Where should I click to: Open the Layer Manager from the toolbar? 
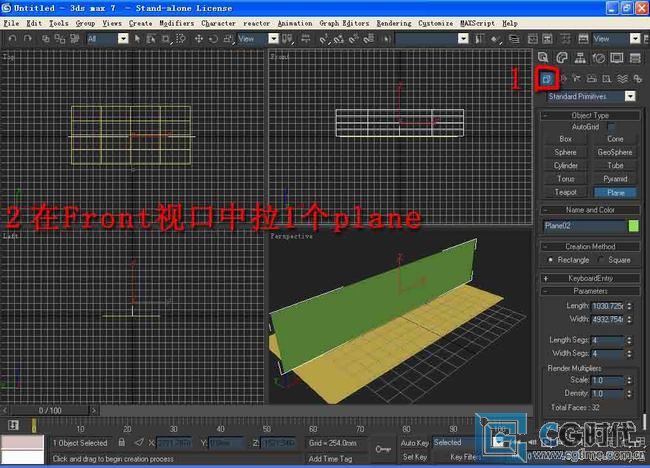tap(514, 39)
